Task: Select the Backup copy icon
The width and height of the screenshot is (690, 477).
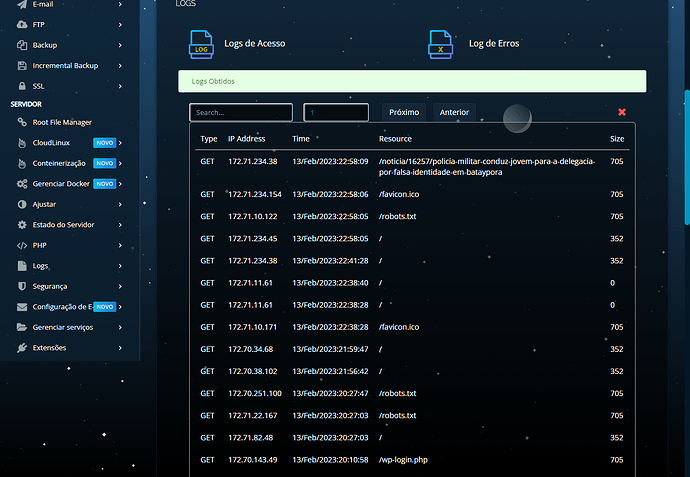Action: tap(22, 45)
